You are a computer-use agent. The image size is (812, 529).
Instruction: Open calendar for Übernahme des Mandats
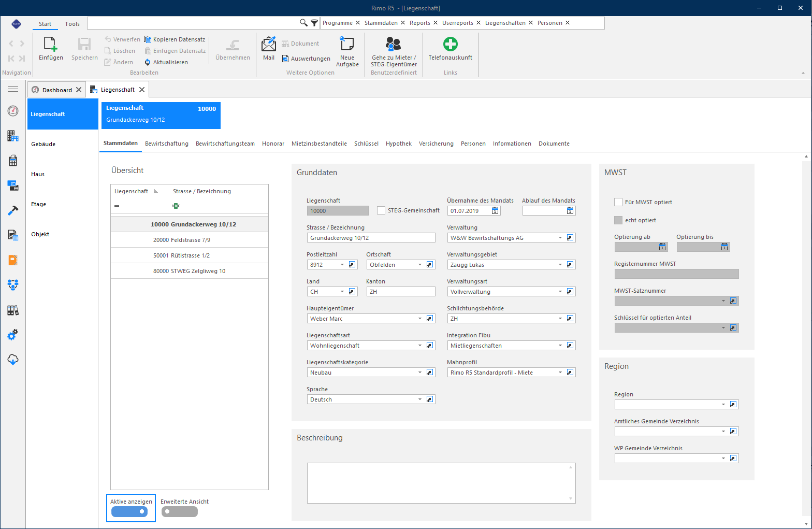[495, 211]
